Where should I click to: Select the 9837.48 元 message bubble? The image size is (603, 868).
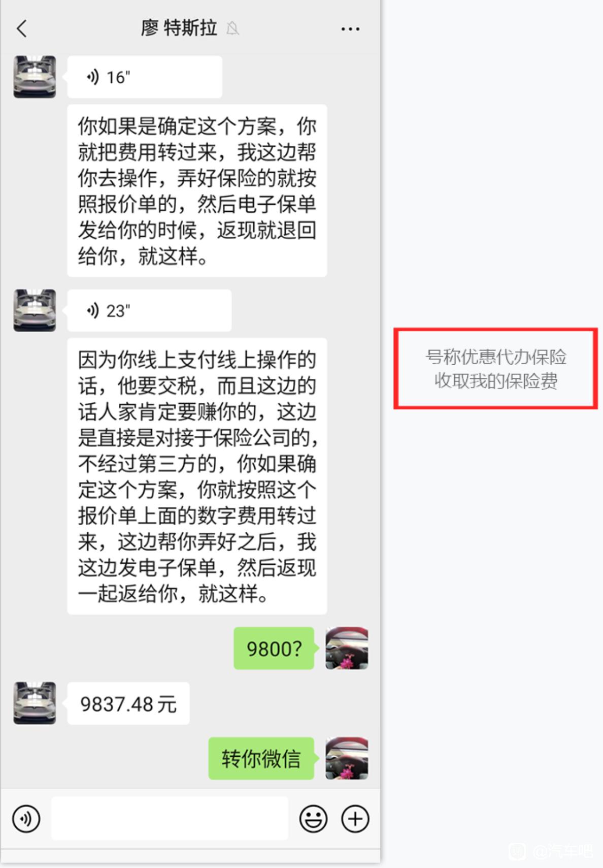[x=128, y=703]
